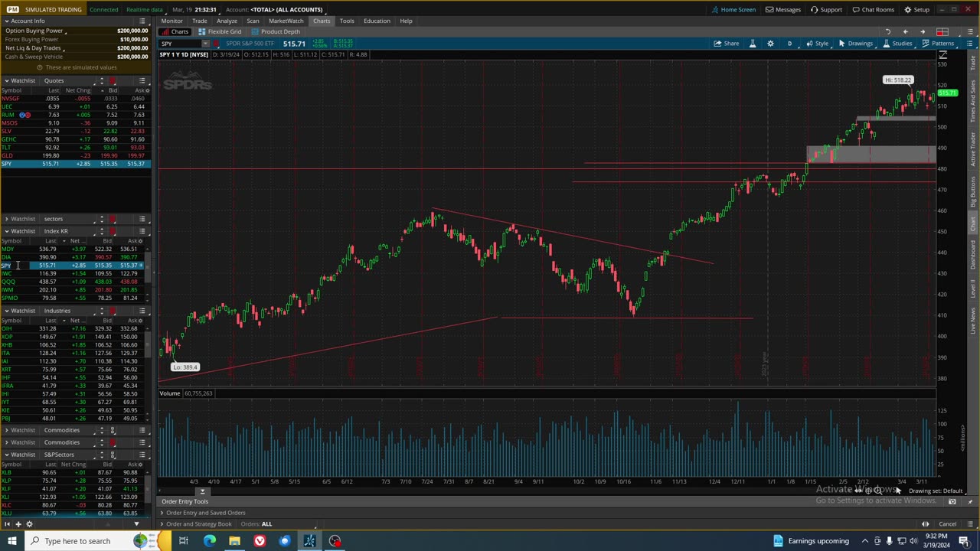Screen dimensions: 980x551
Task: Collapse the Account Info gadget
Action: pos(6,21)
